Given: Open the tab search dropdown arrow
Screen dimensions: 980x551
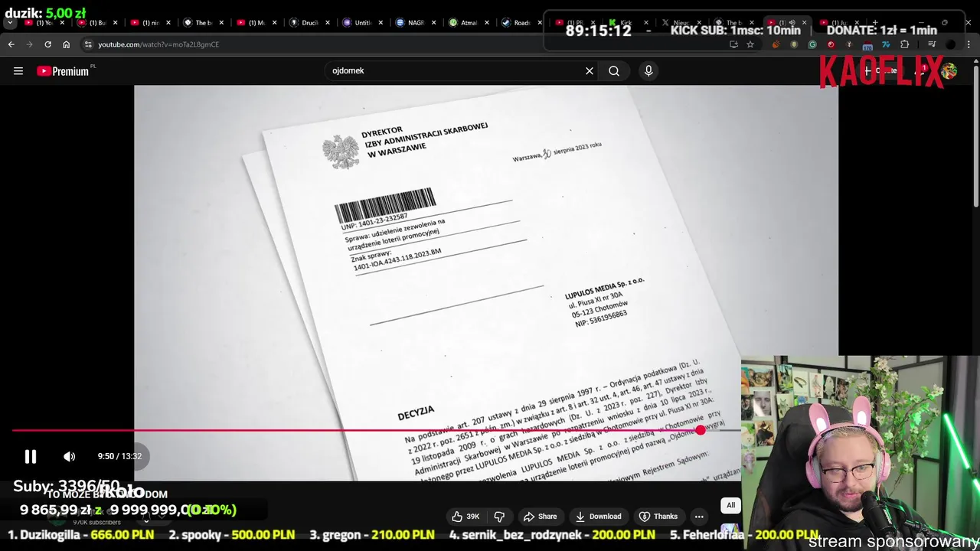Looking at the screenshot, I should (x=10, y=23).
